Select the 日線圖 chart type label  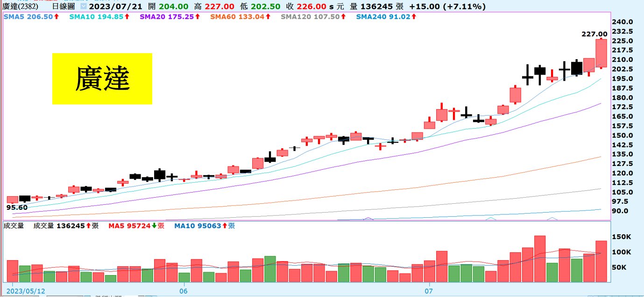[63, 7]
